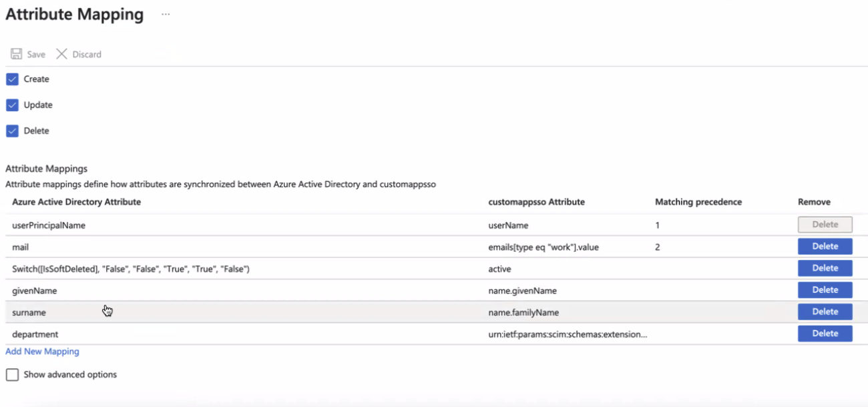Click the Discard X icon

61,54
